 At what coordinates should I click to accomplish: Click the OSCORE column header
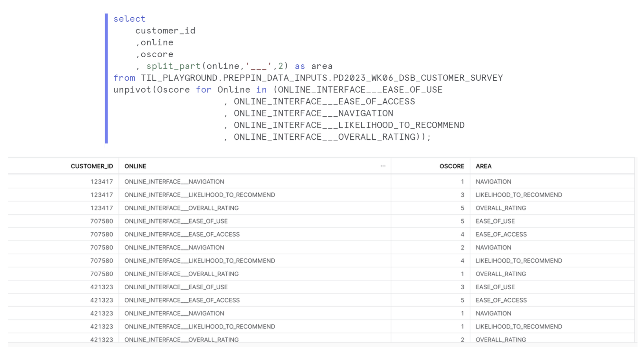coord(451,166)
